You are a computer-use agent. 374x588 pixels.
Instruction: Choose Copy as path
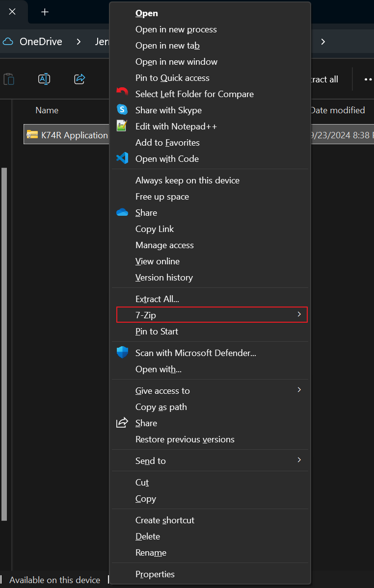161,407
